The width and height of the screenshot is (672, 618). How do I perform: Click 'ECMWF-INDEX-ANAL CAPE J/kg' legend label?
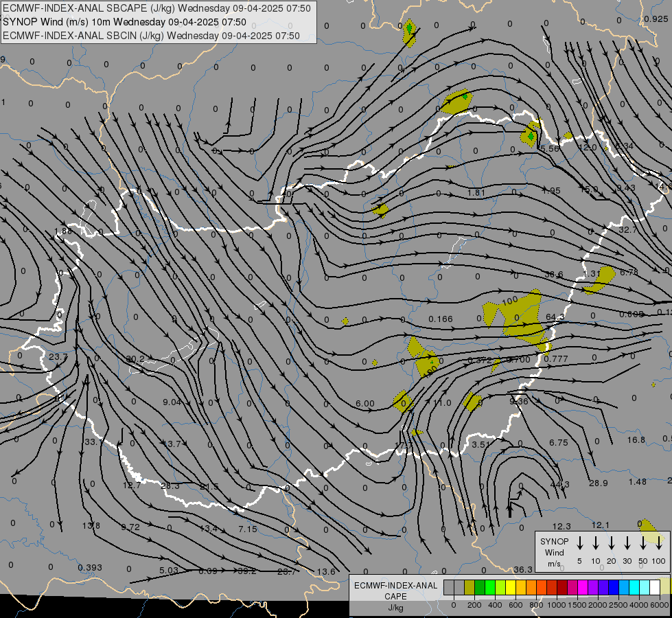coord(395,596)
